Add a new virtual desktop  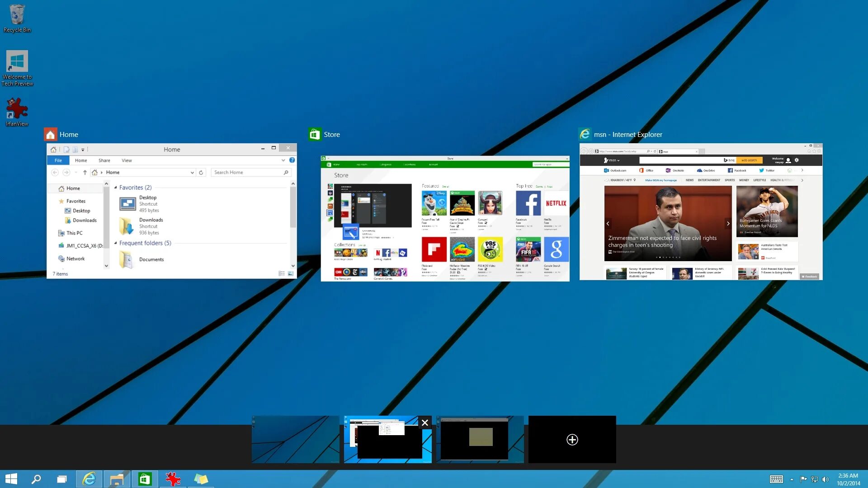click(572, 440)
